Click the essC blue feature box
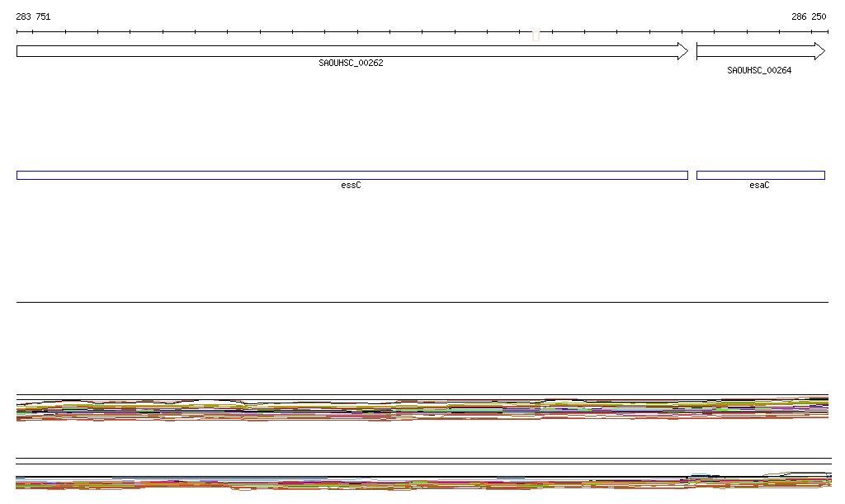 point(352,175)
